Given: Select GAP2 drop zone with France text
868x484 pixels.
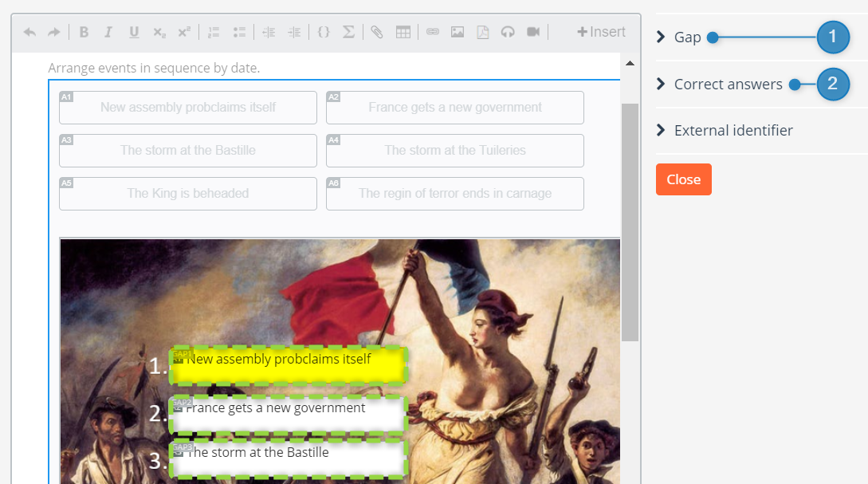Looking at the screenshot, I should point(289,414).
